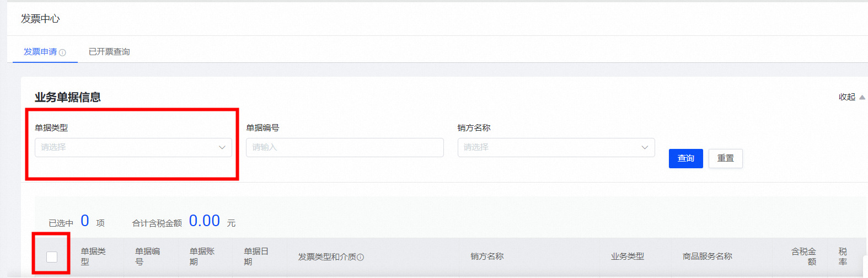Open the 单据类型 dropdown
This screenshot has width=868, height=278.
coord(133,147)
